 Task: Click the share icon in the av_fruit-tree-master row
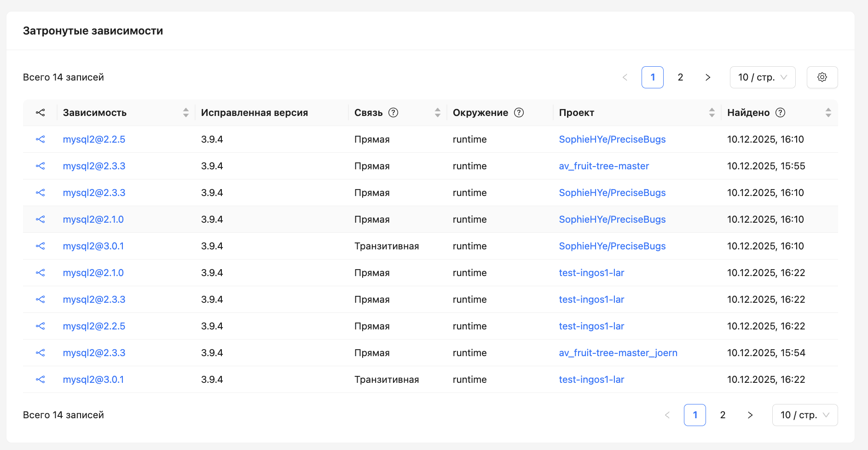tap(41, 166)
